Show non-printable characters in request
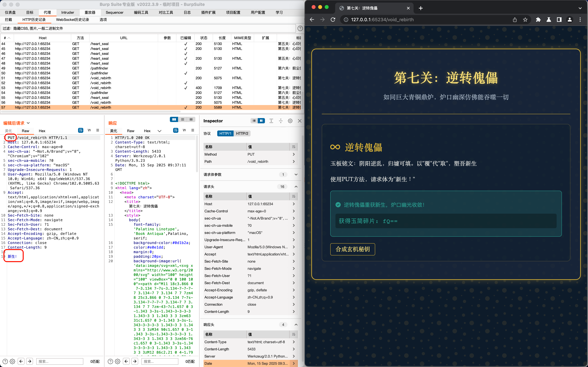This screenshot has width=588, height=367. coord(89,130)
